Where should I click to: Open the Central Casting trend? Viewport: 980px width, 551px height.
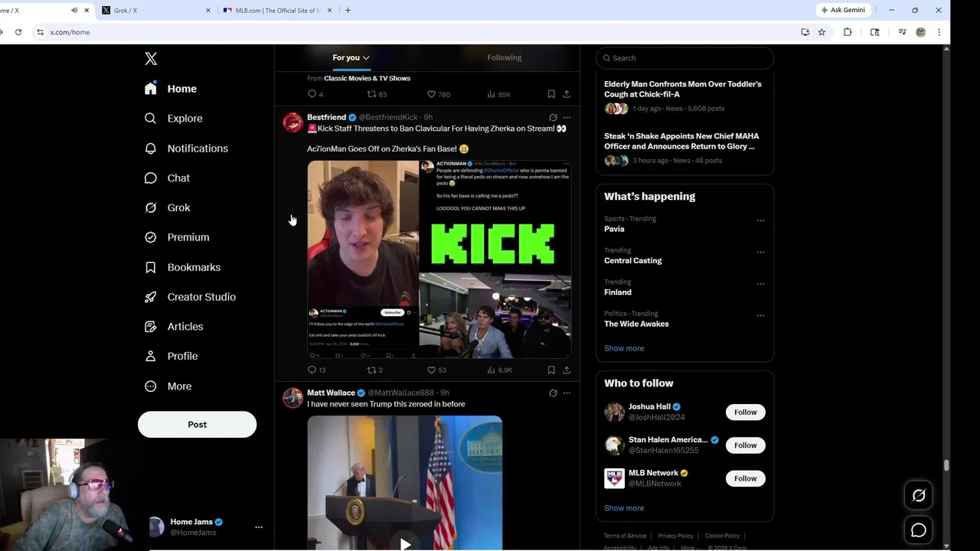click(x=633, y=261)
